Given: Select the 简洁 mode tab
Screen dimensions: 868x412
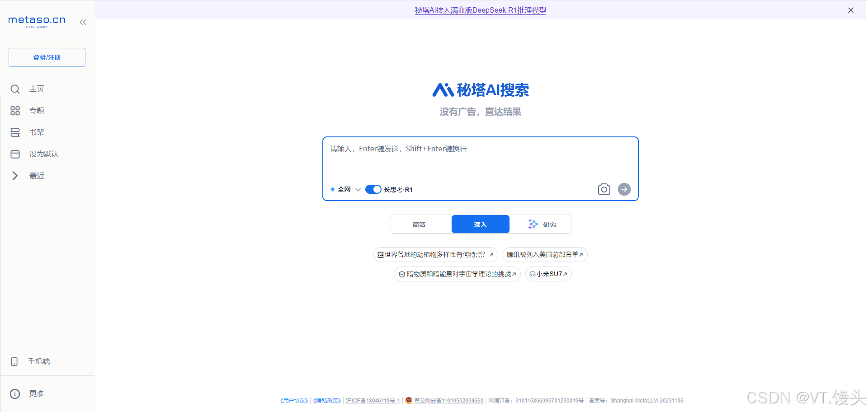Looking at the screenshot, I should point(419,224).
